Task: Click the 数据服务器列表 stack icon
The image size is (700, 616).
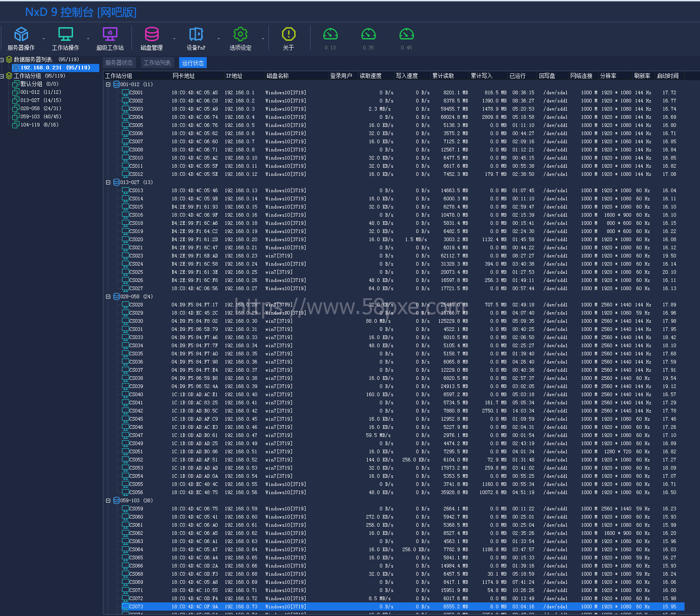Action: point(9,59)
